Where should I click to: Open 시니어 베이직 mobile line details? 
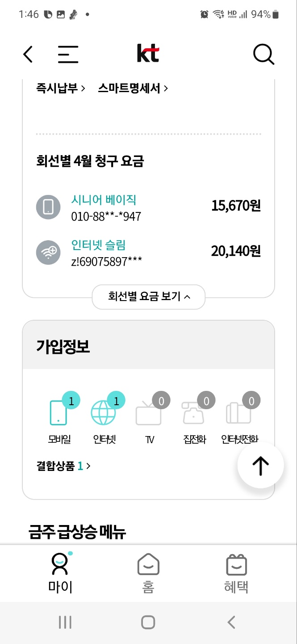tap(104, 200)
